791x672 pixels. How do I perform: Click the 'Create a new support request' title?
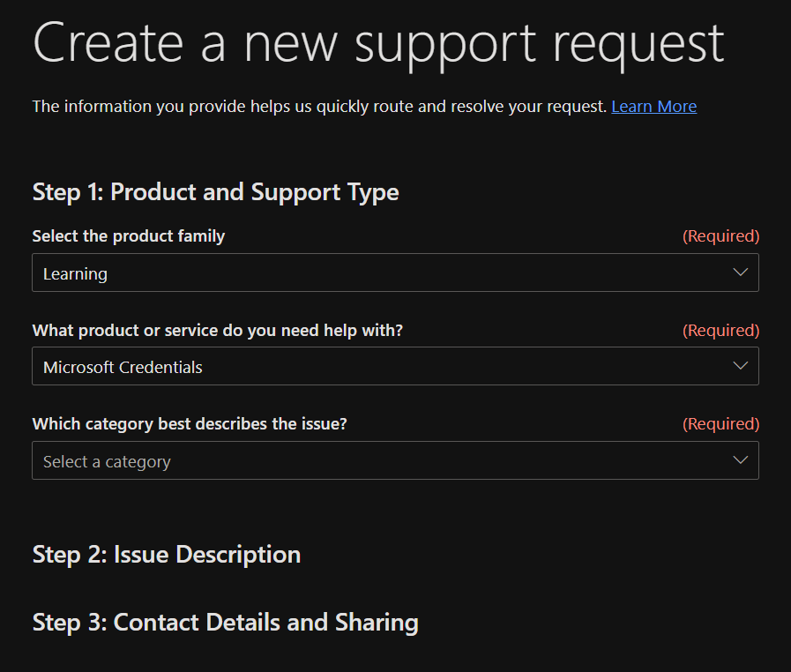(378, 41)
